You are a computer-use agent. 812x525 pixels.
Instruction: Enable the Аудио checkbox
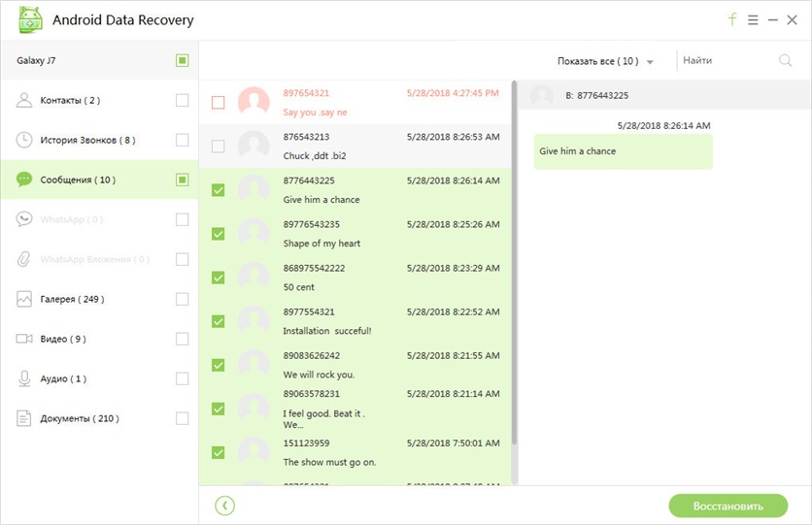click(183, 378)
